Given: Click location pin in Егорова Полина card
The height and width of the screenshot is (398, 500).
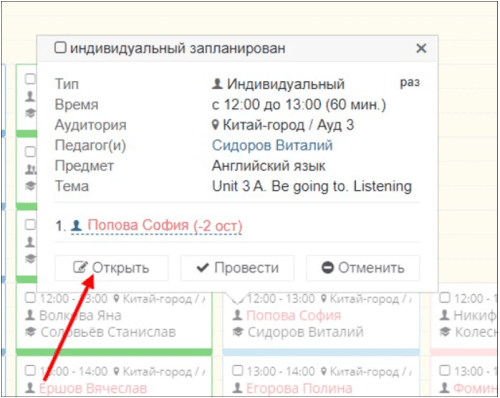Looking at the screenshot, I should tap(323, 371).
